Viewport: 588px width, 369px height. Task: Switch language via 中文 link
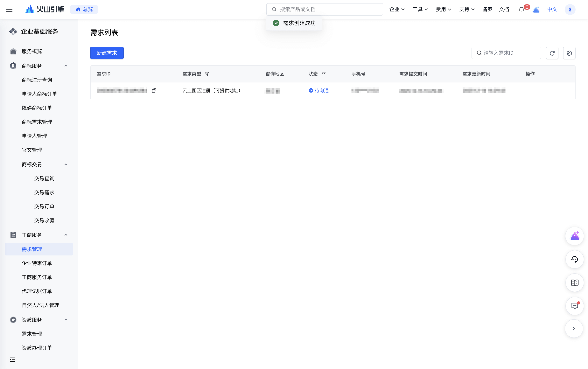552,9
